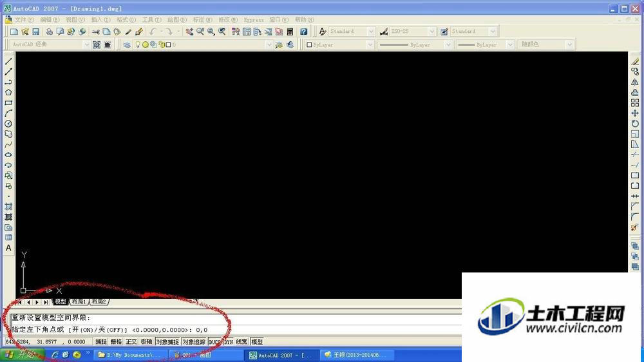The height and width of the screenshot is (362, 644).
Task: Select the Spline tool in the Draw toolbar
Action: [x=8, y=144]
